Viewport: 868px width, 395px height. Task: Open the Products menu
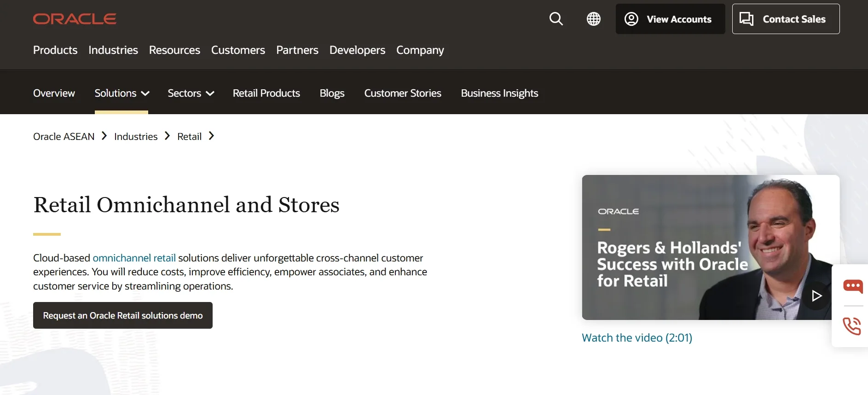[55, 50]
